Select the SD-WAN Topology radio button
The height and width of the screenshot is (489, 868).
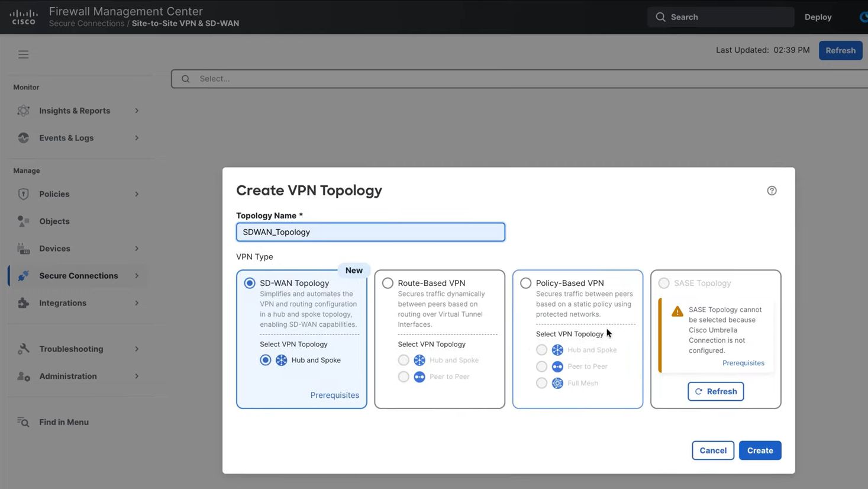pos(250,283)
